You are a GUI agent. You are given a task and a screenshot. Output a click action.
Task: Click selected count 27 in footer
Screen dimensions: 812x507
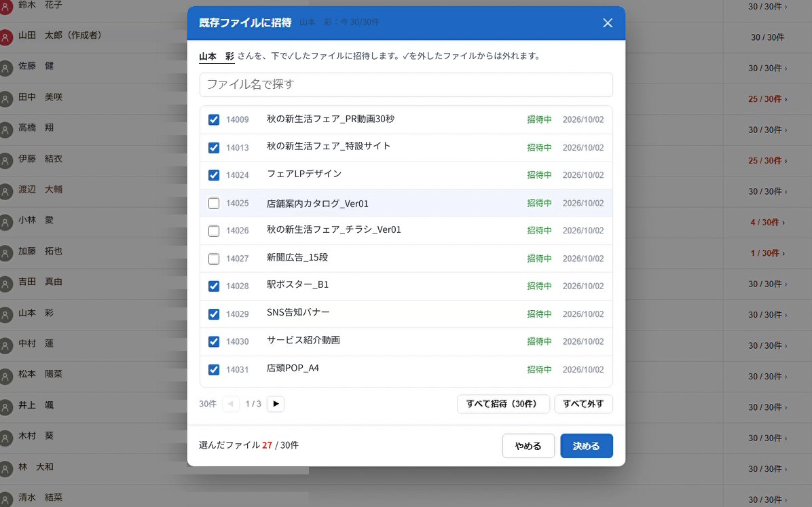(267, 445)
